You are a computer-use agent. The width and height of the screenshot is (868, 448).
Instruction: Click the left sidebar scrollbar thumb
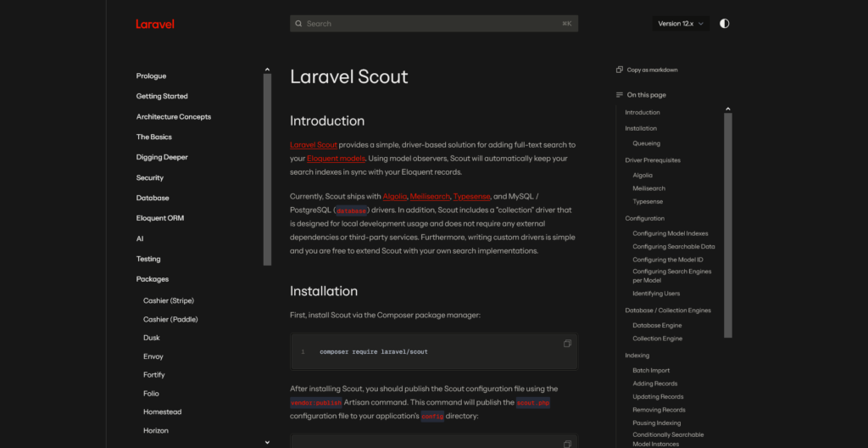click(268, 170)
